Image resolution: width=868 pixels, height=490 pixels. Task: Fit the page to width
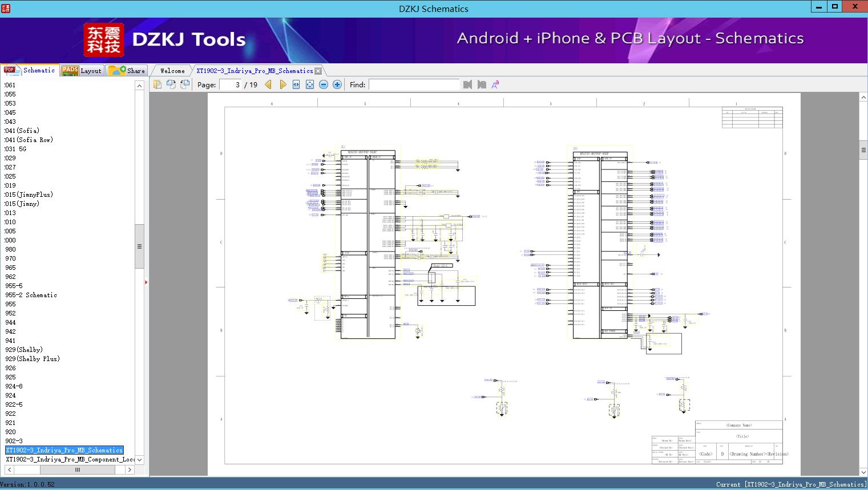tap(296, 84)
